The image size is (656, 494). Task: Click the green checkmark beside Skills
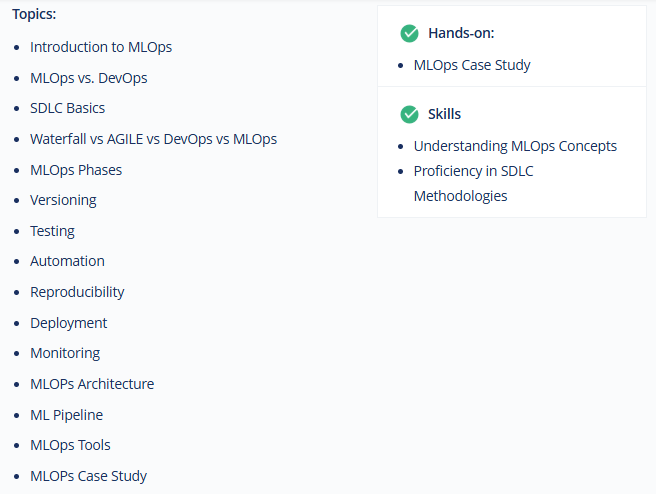coord(409,114)
